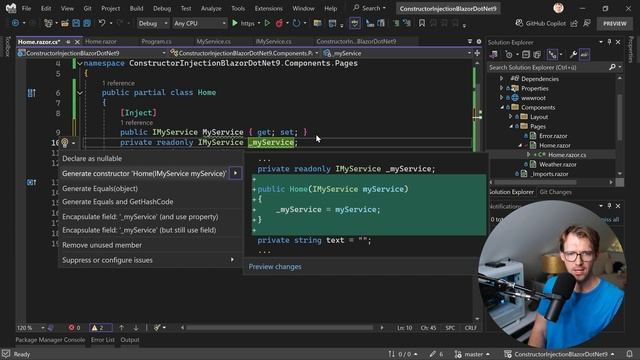Click the Solution Explorer search magnifier icon
This screenshot has height=360, width=640.
coord(612,67)
